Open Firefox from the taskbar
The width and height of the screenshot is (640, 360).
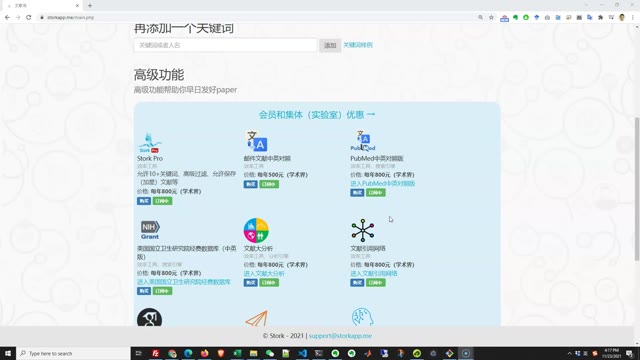pos(204,353)
